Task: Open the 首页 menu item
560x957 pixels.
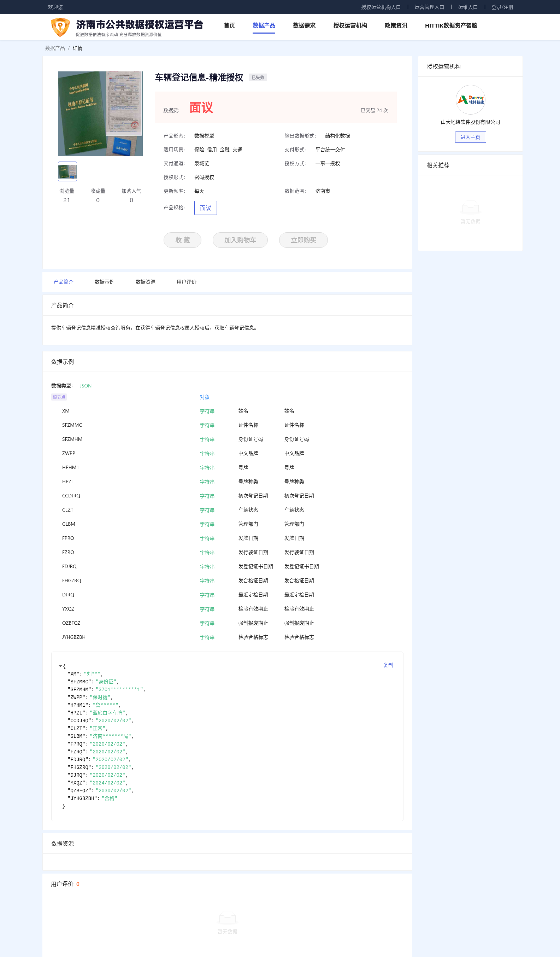Action: (x=229, y=25)
